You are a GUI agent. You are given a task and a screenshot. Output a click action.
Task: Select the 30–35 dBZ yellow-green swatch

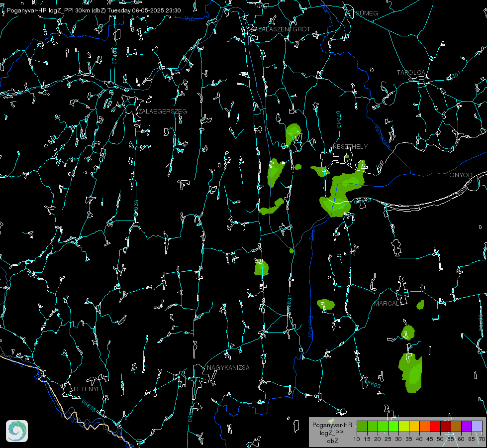pyautogui.click(x=404, y=426)
